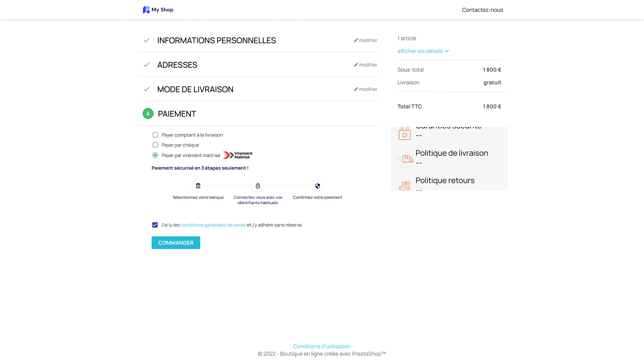Click the green step 4 Paiement badge
Screen dimensions: 644x362
click(x=148, y=114)
